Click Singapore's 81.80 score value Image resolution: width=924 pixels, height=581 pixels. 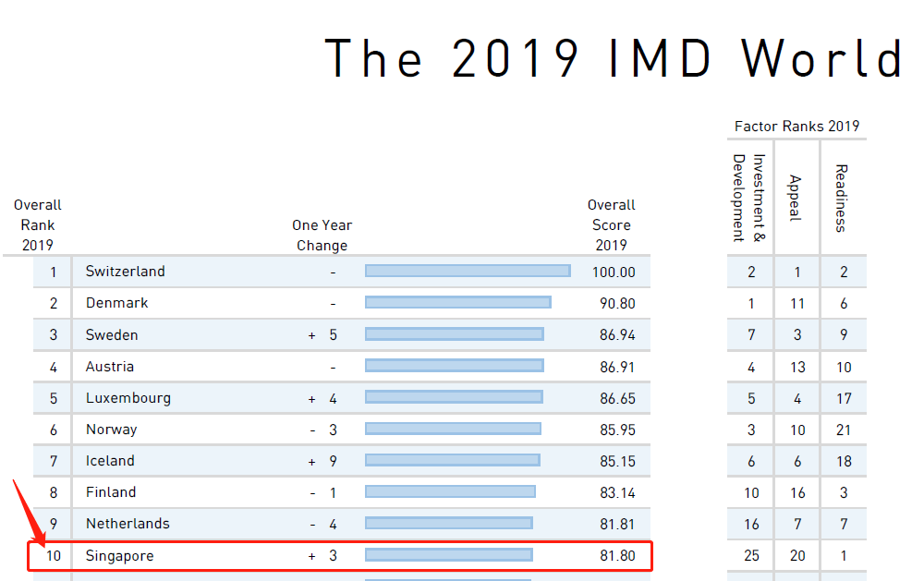point(616,556)
